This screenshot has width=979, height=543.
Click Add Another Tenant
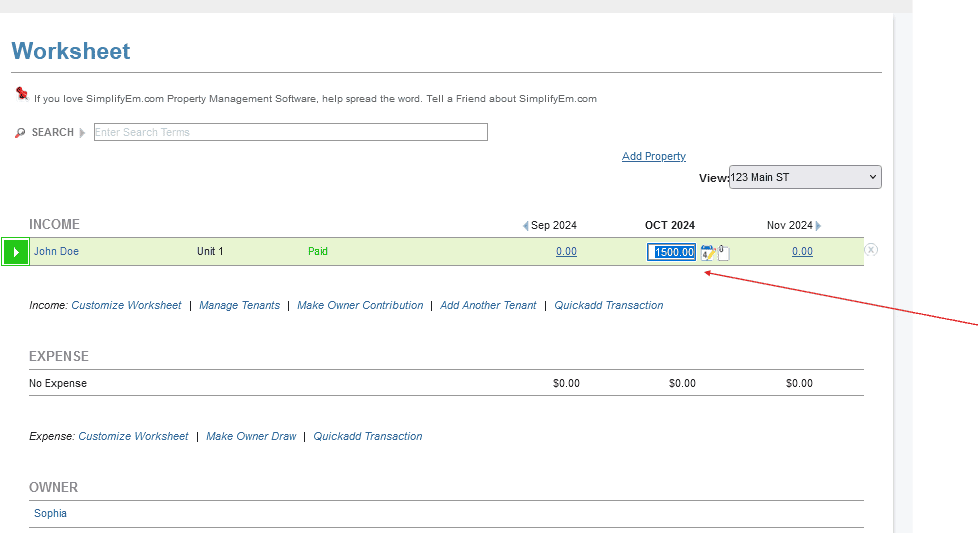point(488,305)
